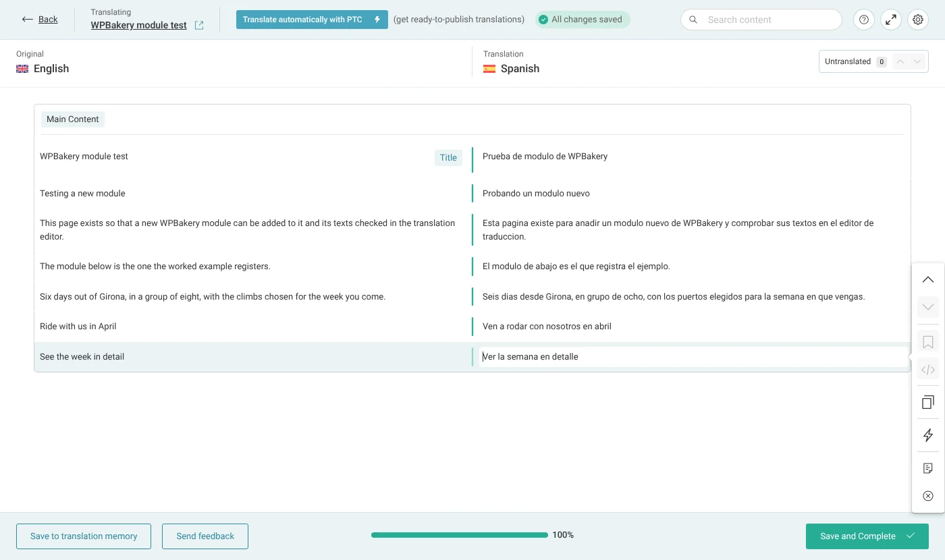Select the 'Ven a rodar con nosotros en abril' translation
The width and height of the screenshot is (945, 560).
coord(547,327)
